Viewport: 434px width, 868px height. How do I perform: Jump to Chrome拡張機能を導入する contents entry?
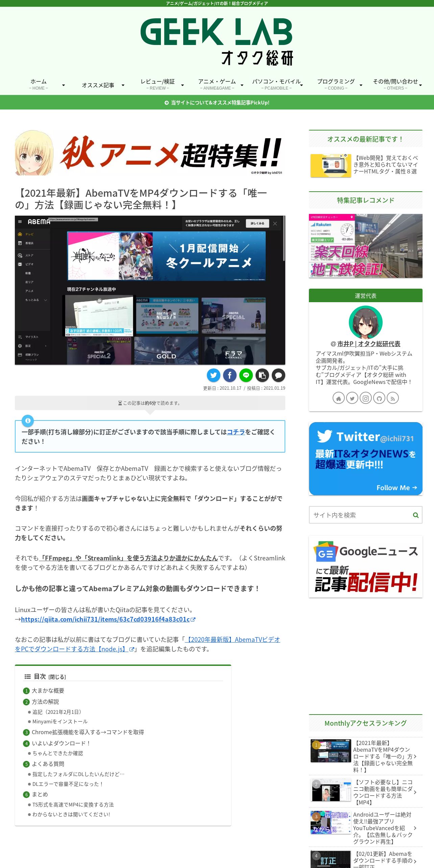click(x=88, y=732)
